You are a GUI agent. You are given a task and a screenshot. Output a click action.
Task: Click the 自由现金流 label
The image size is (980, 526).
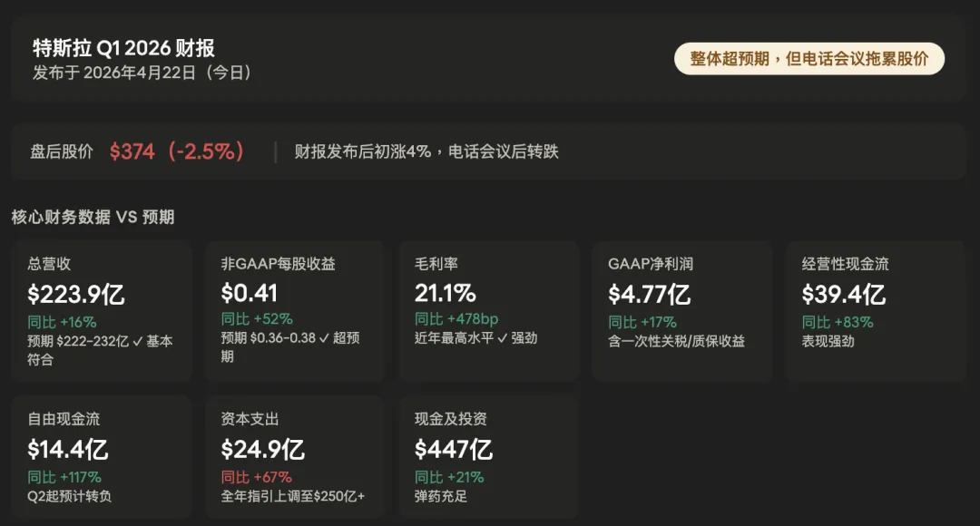tap(64, 419)
